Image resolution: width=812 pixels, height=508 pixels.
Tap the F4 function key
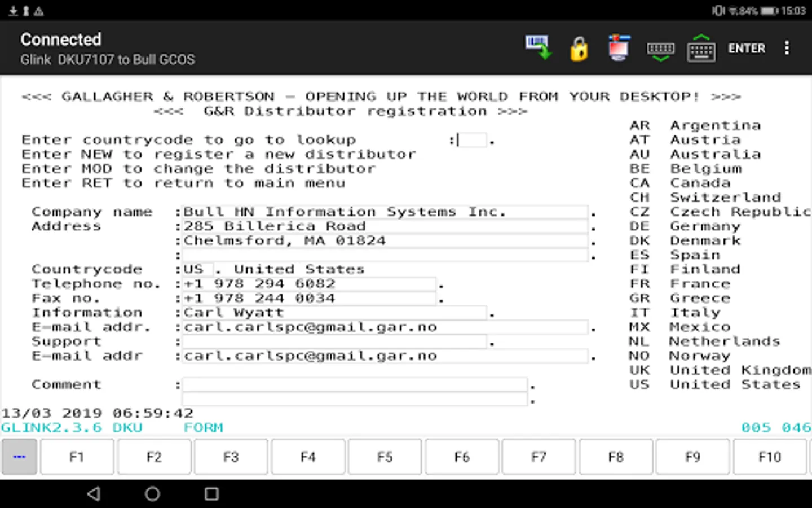(x=308, y=457)
